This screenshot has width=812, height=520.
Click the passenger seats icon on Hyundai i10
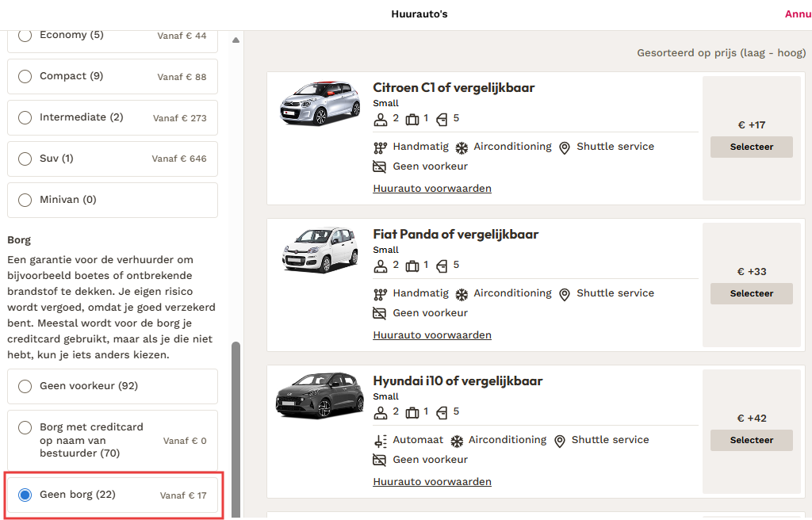coord(380,413)
